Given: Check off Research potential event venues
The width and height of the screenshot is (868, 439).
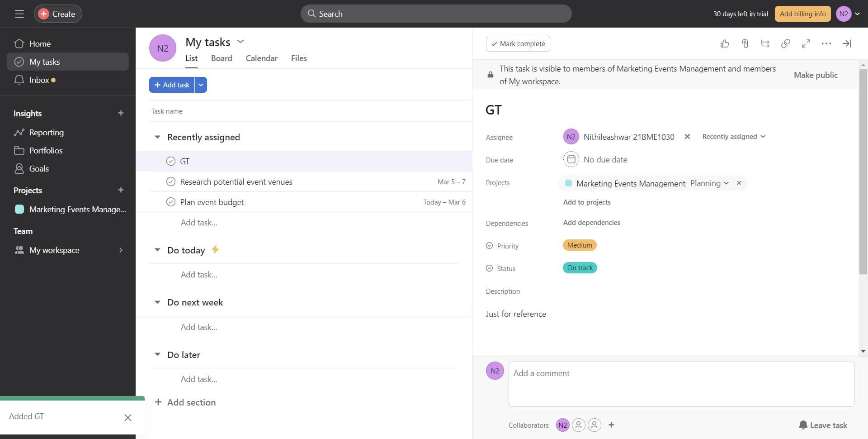Looking at the screenshot, I should click(171, 181).
